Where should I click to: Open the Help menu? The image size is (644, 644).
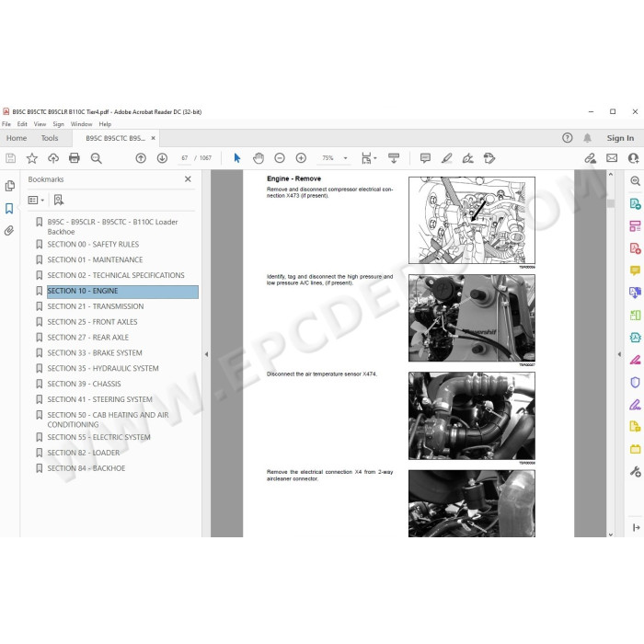click(x=105, y=124)
